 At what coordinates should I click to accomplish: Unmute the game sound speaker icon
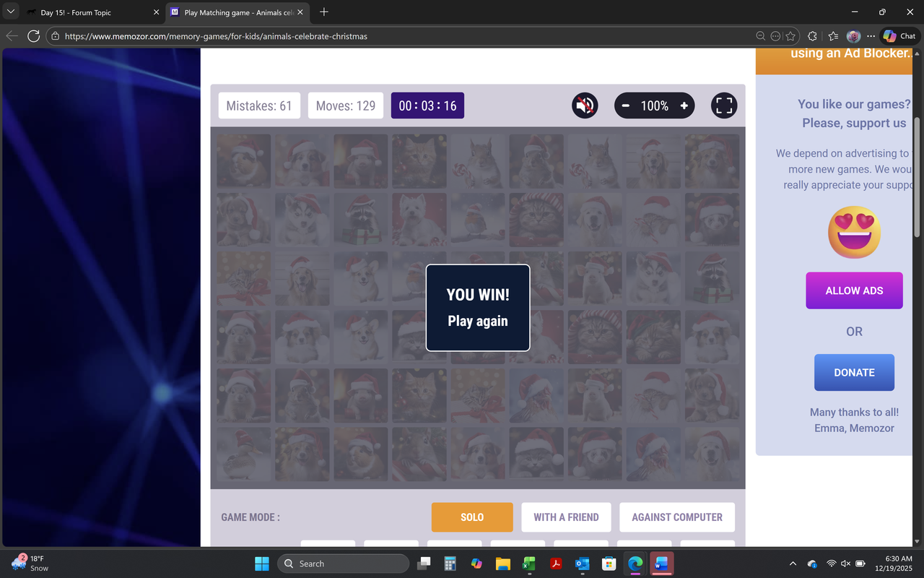585,105
